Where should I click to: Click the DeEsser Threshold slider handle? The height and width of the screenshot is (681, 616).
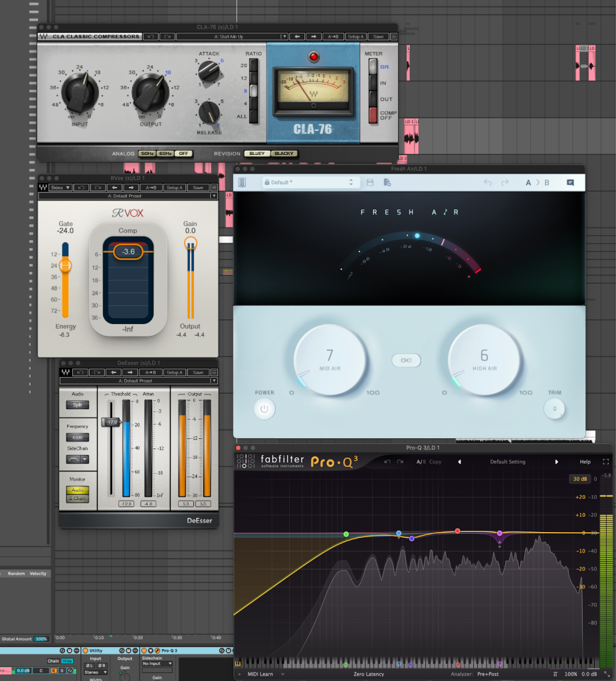tap(110, 422)
